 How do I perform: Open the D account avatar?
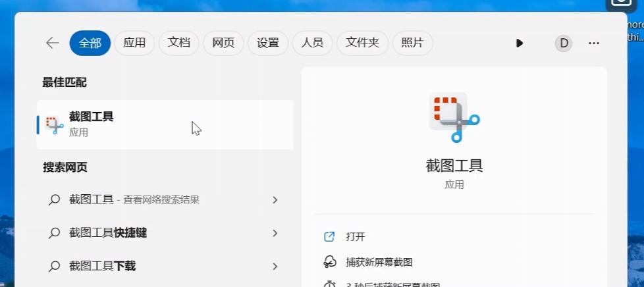click(564, 43)
